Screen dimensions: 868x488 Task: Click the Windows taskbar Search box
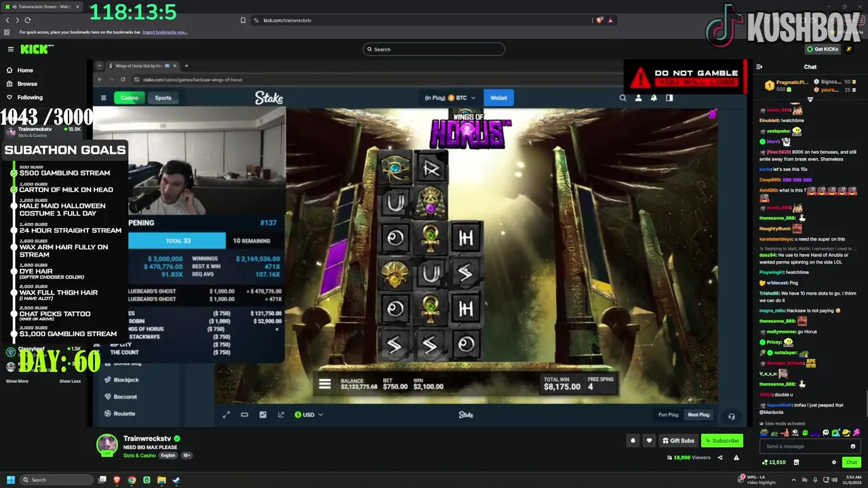(x=57, y=480)
